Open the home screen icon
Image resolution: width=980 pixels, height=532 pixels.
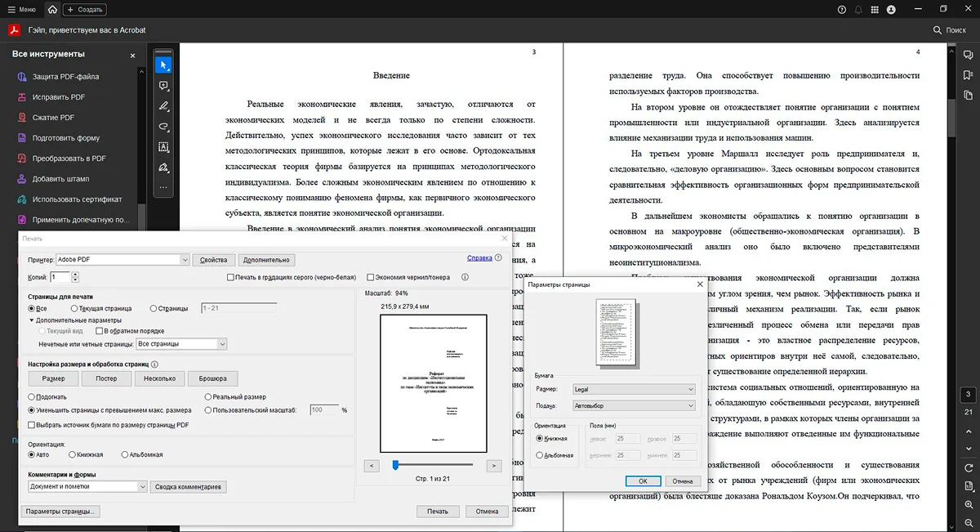click(x=52, y=10)
